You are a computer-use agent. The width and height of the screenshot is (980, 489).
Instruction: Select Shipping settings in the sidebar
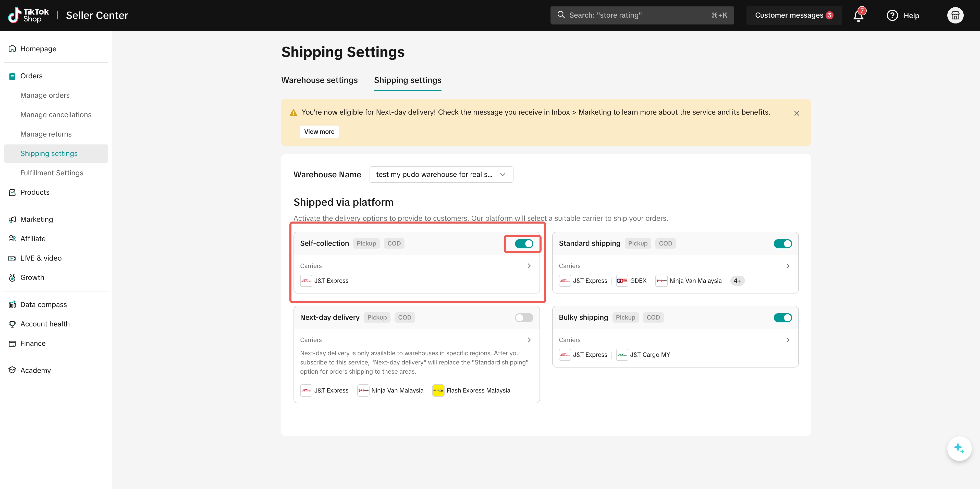point(56,153)
